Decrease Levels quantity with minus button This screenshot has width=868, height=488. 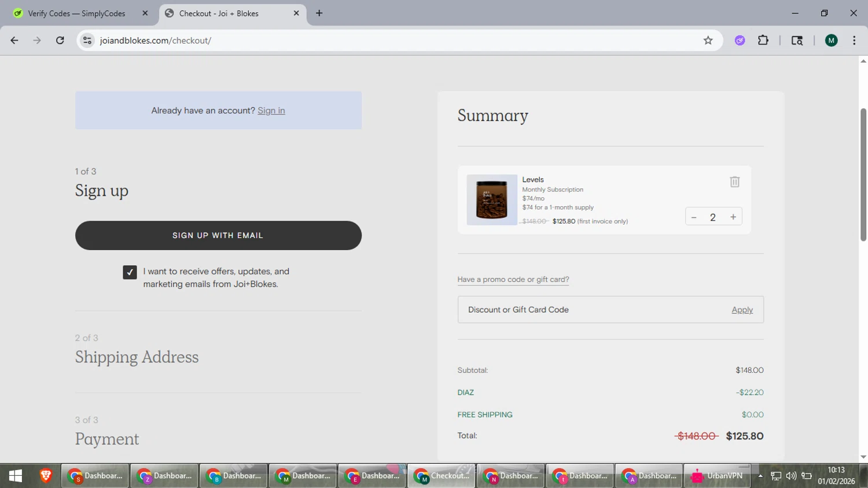[694, 217]
